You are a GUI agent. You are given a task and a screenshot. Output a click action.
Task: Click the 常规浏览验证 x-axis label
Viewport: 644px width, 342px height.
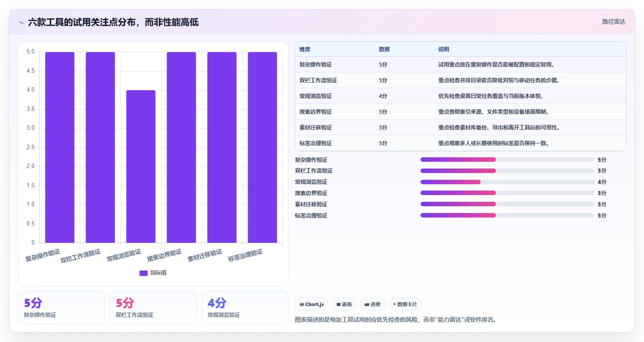(x=124, y=255)
